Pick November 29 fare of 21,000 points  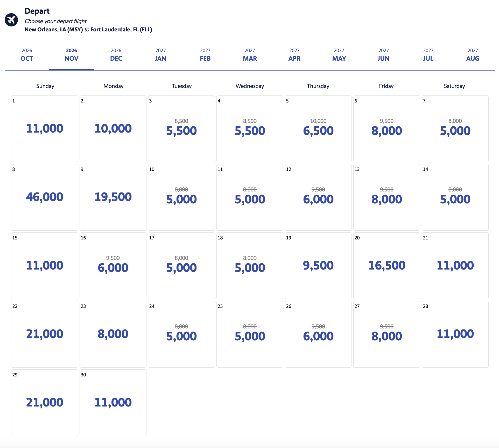pos(45,403)
